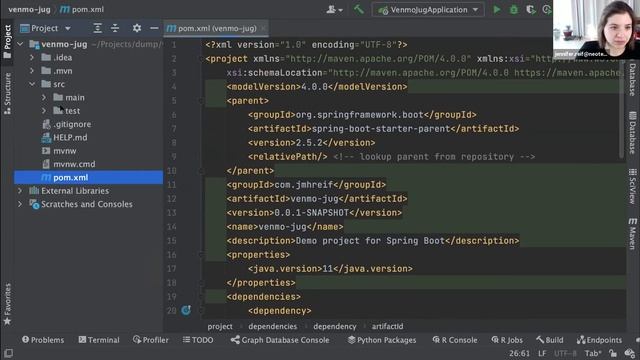Fold the properties tag at line 16

(201, 255)
